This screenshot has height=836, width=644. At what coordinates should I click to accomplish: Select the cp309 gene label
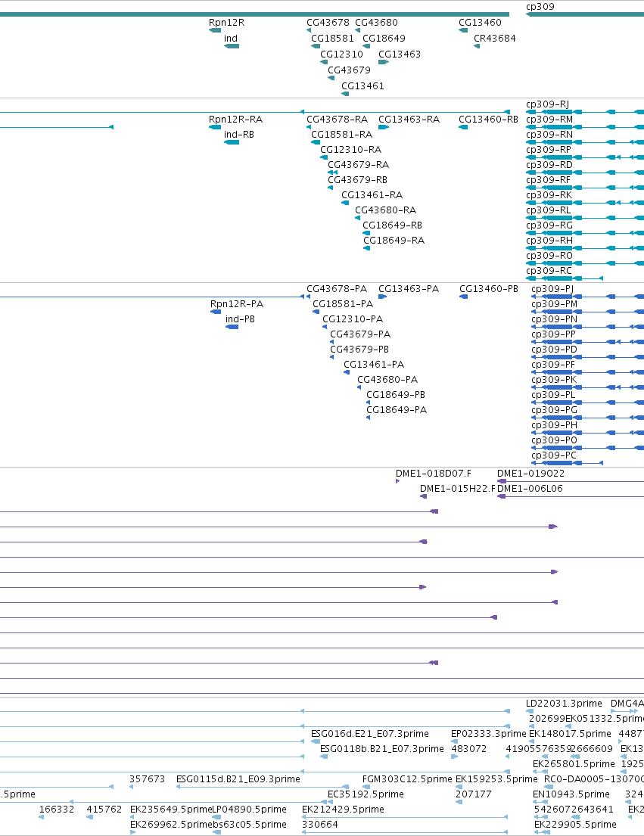tap(540, 7)
